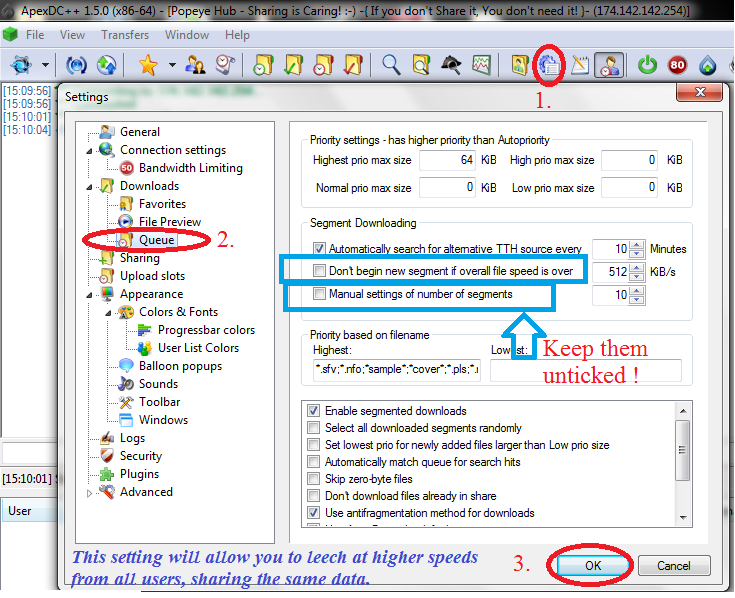Select Bandwidth Limiting settings page
735x598 pixels.
[x=190, y=168]
